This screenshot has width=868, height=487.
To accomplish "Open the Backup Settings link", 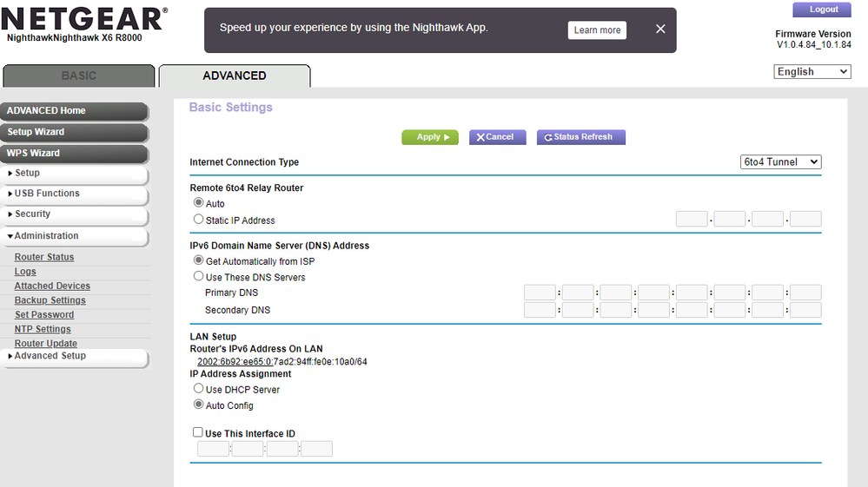I will point(50,300).
